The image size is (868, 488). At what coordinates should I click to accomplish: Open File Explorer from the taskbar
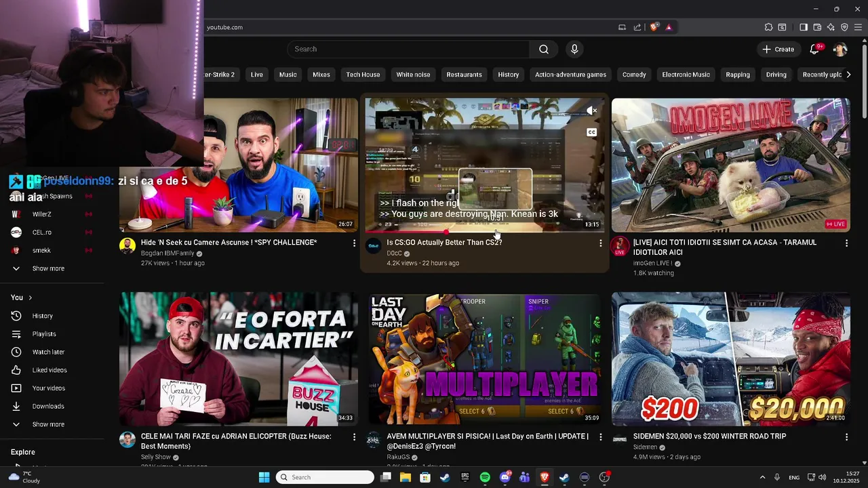[406, 477]
